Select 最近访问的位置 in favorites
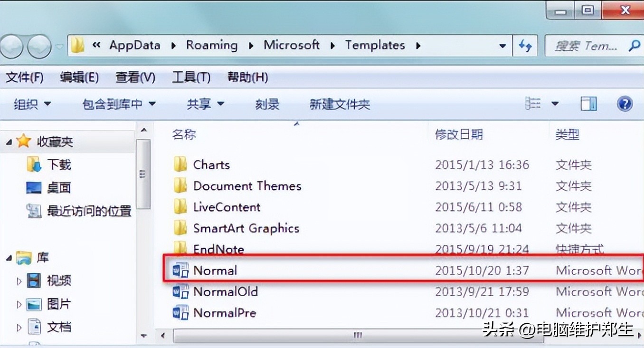 89,211
